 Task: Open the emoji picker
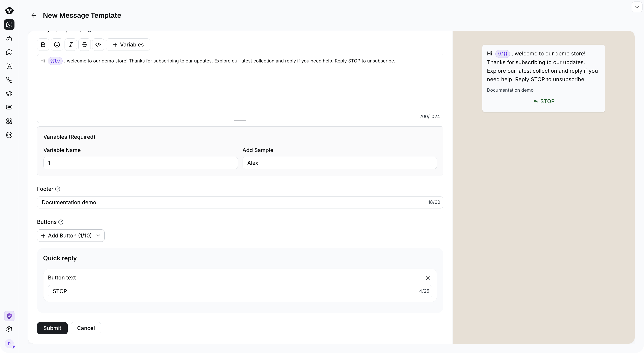[x=57, y=45]
